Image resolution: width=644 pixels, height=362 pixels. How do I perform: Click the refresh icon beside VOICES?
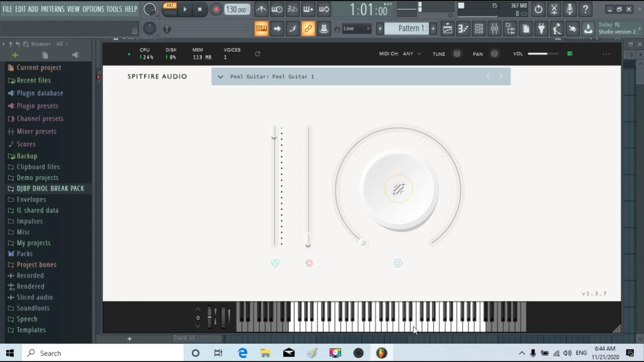click(258, 54)
